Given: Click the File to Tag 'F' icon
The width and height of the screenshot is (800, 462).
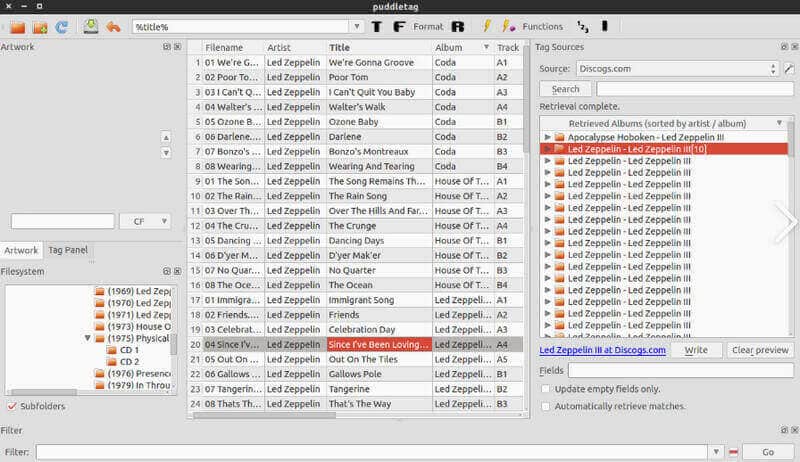Looking at the screenshot, I should click(399, 27).
